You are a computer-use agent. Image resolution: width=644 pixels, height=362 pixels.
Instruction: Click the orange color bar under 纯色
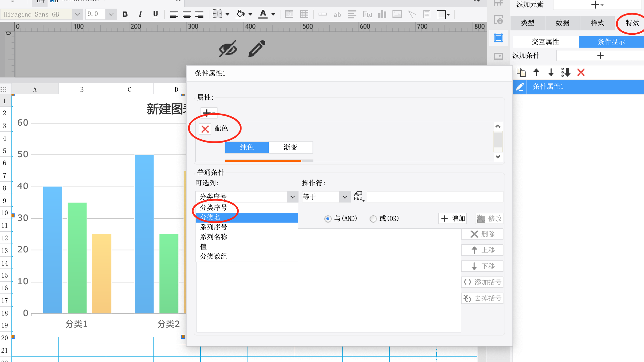pos(263,161)
